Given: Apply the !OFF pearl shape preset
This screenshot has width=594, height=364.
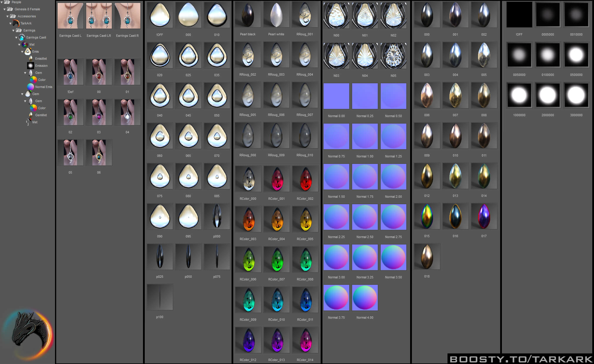Looking at the screenshot, I should pyautogui.click(x=160, y=15).
